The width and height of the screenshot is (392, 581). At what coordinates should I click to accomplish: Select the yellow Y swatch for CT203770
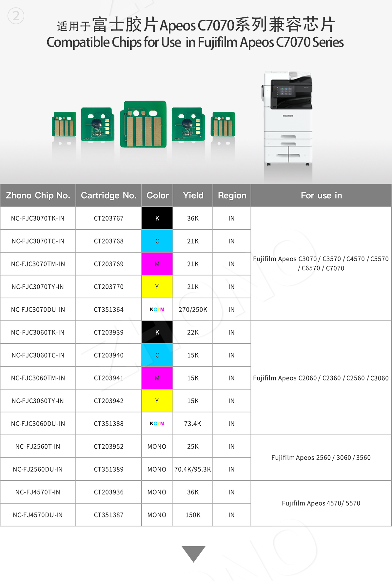[x=157, y=287]
